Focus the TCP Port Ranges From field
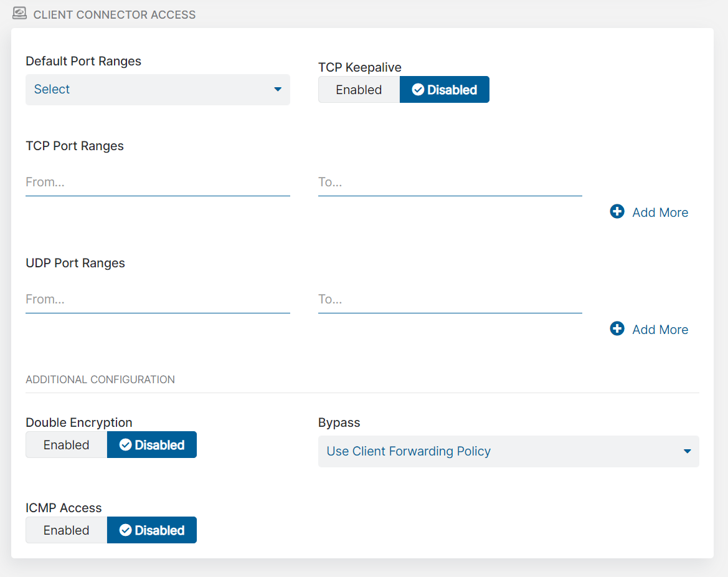 158,183
